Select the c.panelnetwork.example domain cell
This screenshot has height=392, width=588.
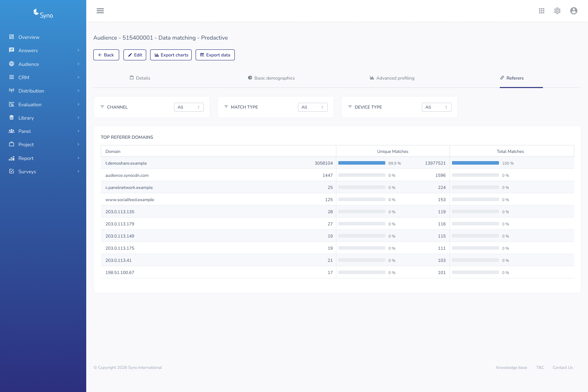[x=129, y=187]
